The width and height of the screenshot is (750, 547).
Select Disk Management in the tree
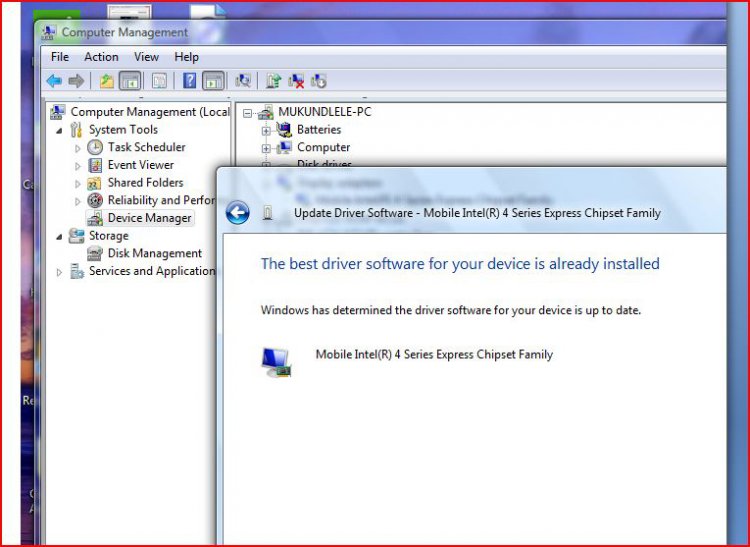click(x=154, y=253)
